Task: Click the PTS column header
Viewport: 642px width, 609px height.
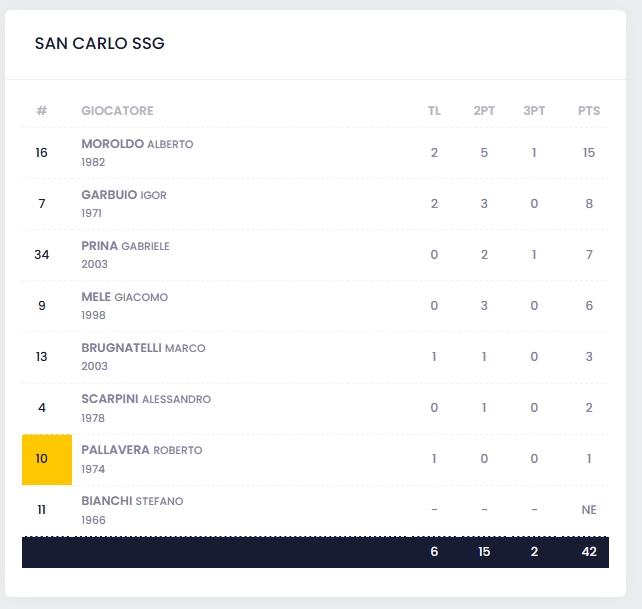Action: 589,111
